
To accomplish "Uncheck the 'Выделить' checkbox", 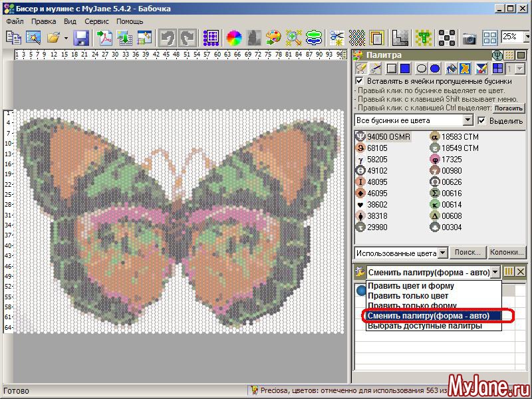I will coord(482,121).
